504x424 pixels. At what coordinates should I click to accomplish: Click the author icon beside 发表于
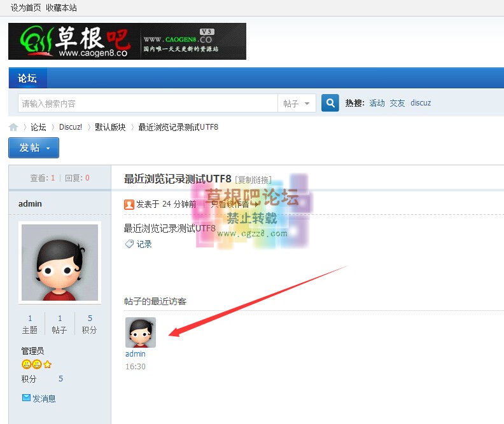(129, 205)
